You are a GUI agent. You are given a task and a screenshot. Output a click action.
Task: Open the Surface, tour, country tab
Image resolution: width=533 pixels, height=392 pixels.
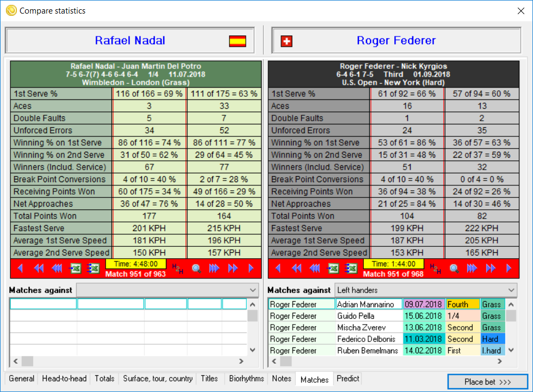(158, 378)
